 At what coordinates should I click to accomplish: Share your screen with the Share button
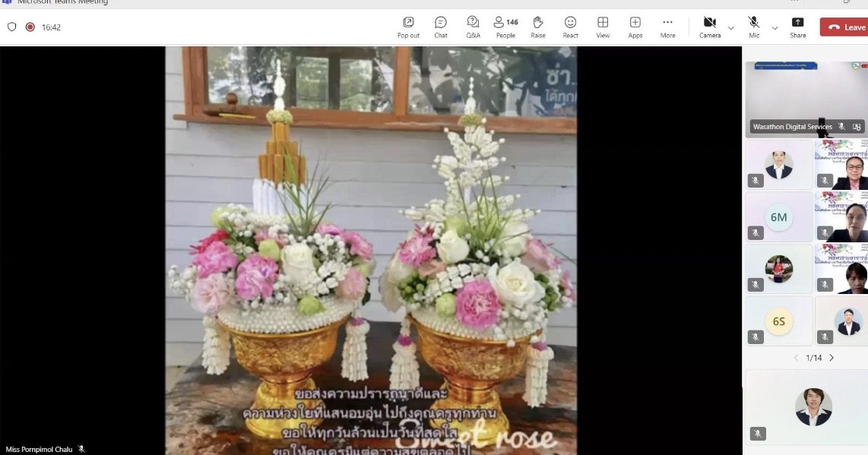click(798, 27)
